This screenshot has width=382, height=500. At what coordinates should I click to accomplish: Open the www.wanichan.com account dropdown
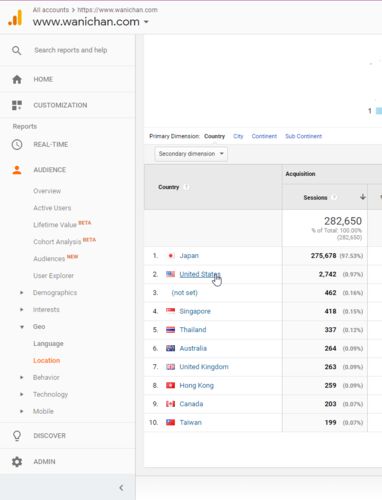(91, 22)
